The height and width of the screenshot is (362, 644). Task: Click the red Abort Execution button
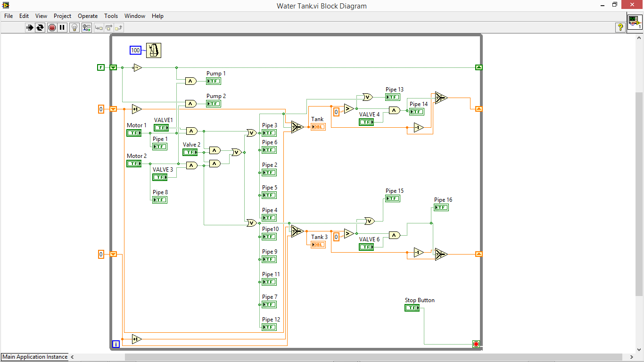[52, 28]
